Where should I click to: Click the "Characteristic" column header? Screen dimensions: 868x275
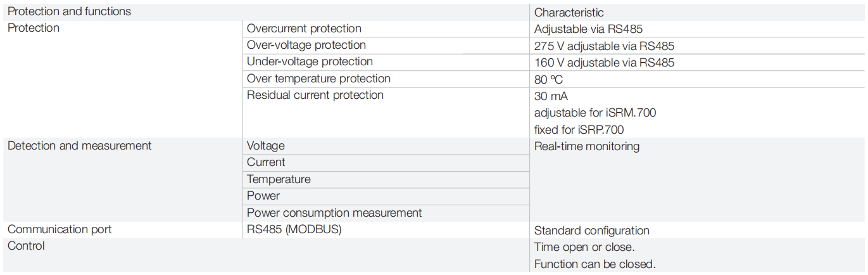(569, 12)
